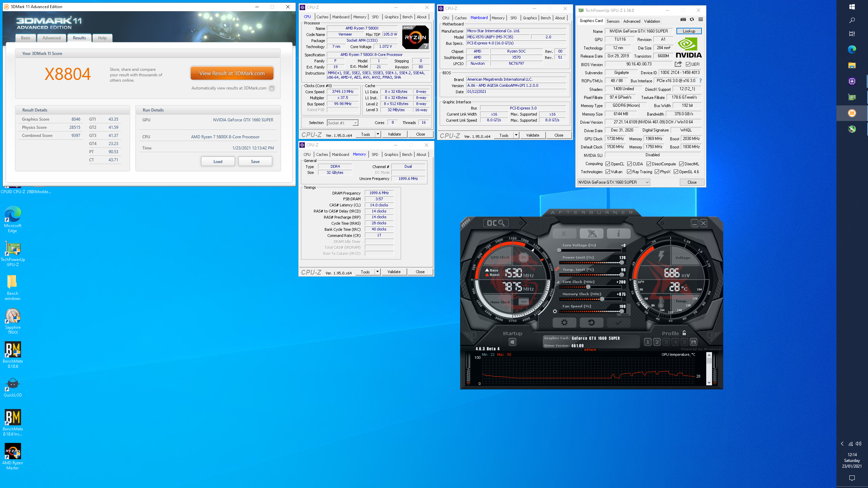Toggle Afterburner profile lock icon

(684, 333)
